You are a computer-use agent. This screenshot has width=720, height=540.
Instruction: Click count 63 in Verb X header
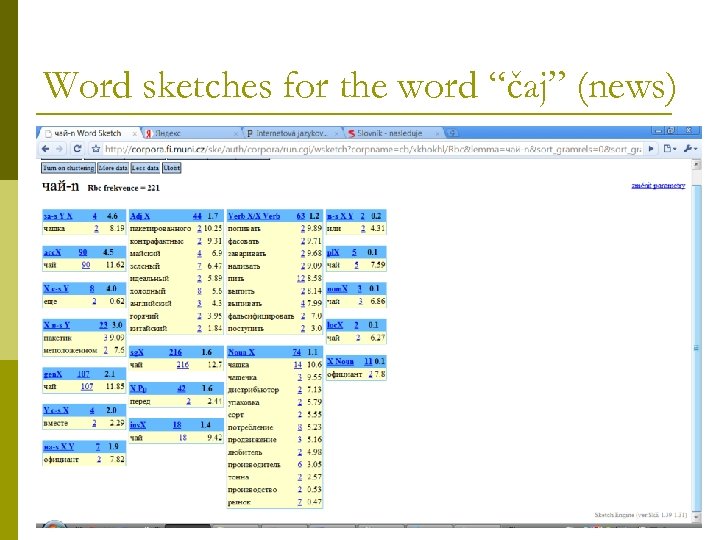coord(301,216)
